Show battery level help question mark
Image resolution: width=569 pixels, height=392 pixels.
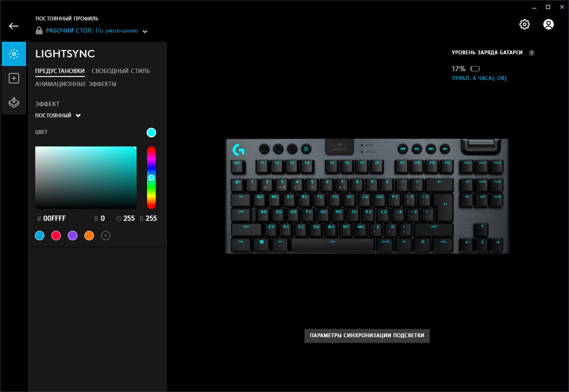pyautogui.click(x=531, y=53)
